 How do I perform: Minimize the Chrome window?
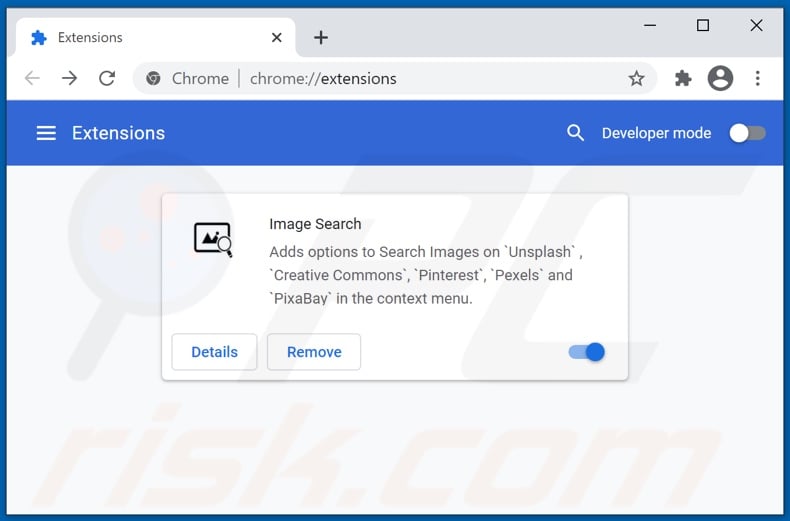650,25
